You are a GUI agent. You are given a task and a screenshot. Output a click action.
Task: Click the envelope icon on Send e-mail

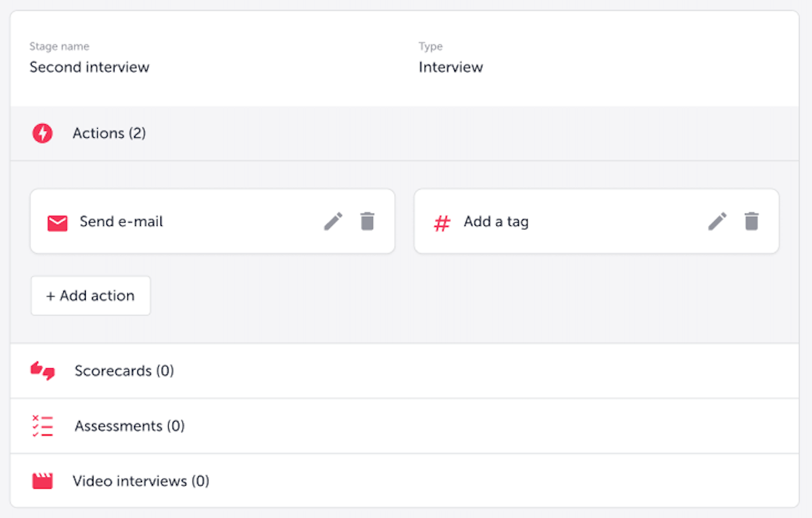57,221
